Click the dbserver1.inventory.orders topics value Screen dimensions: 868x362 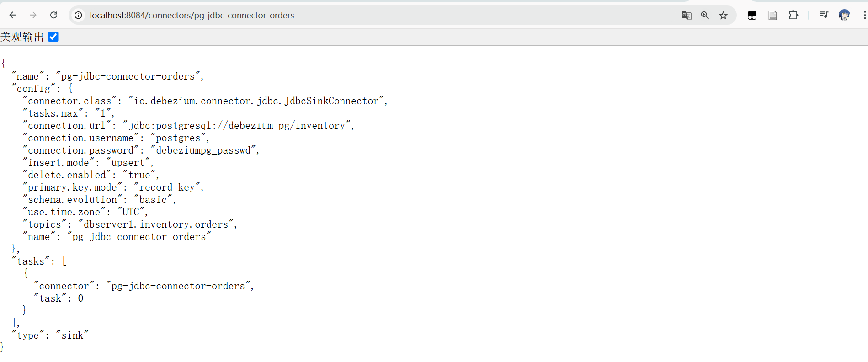point(156,224)
